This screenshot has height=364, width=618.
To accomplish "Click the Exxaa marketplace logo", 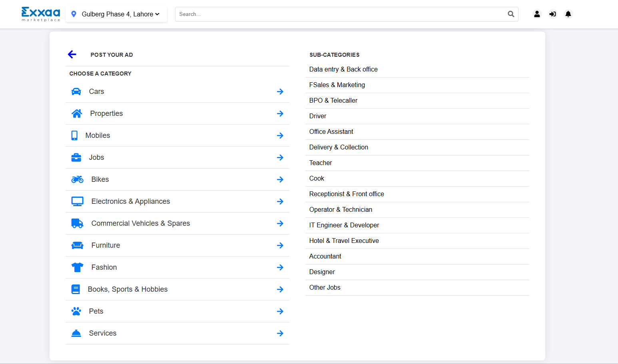I will (x=41, y=14).
